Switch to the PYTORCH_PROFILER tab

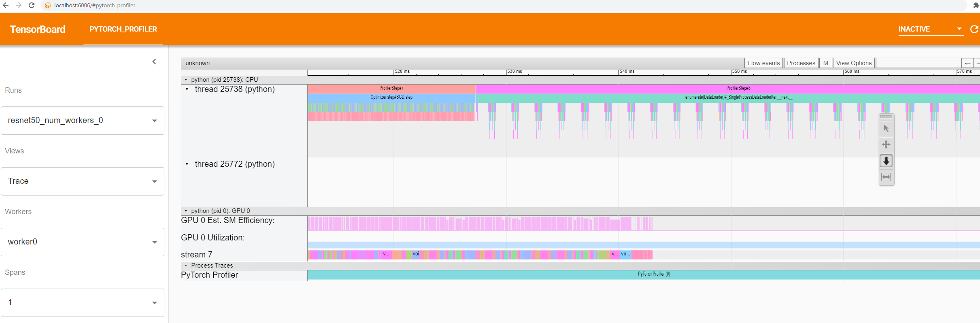[123, 29]
